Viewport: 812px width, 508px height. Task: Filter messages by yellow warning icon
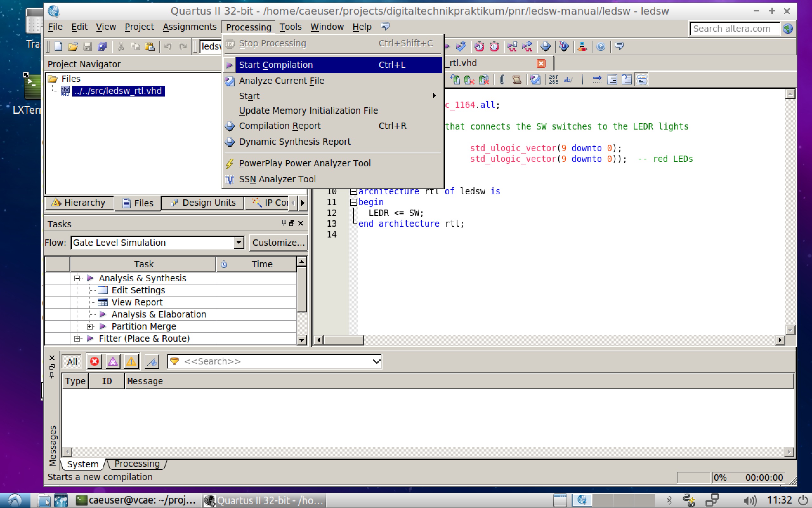(131, 362)
